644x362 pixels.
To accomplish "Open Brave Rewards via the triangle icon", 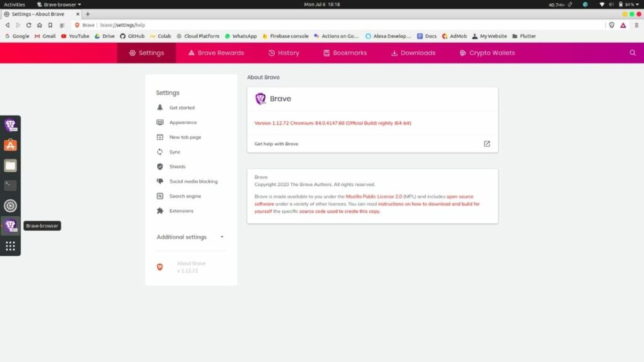I will (622, 26).
